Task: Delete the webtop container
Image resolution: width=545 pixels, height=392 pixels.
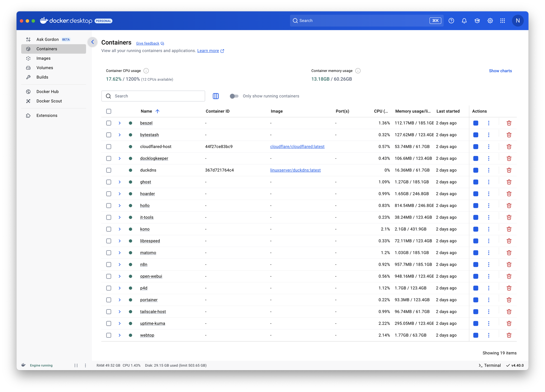Action: click(x=509, y=335)
